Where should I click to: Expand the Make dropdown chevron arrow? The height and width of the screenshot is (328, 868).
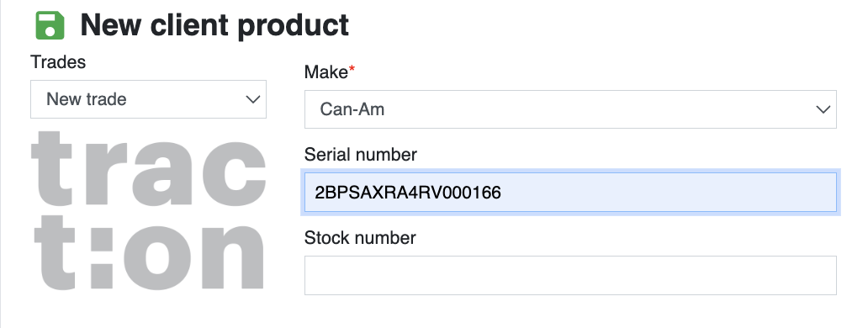pyautogui.click(x=823, y=109)
